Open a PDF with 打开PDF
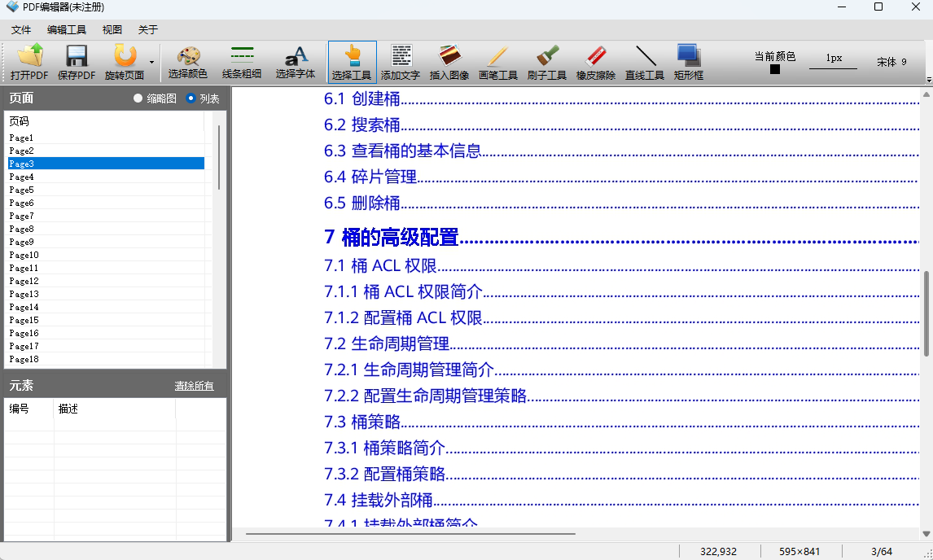Viewport: 933px width, 560px height. pos(30,62)
